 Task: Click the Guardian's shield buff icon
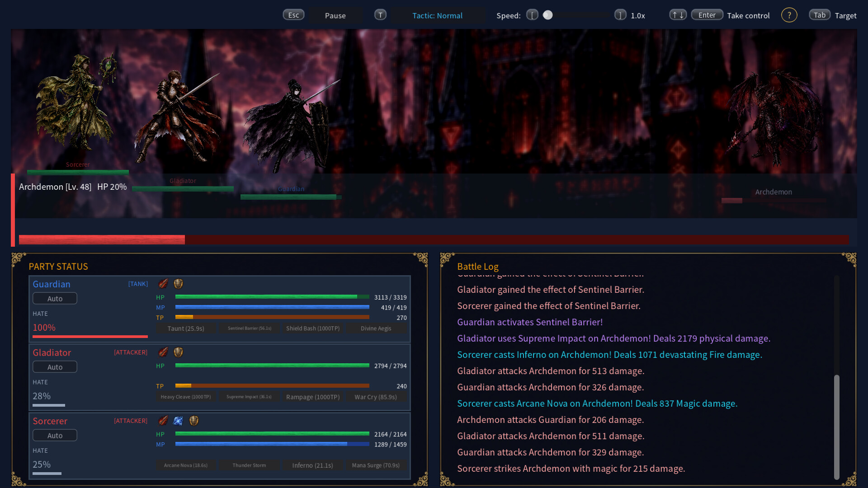(x=179, y=284)
